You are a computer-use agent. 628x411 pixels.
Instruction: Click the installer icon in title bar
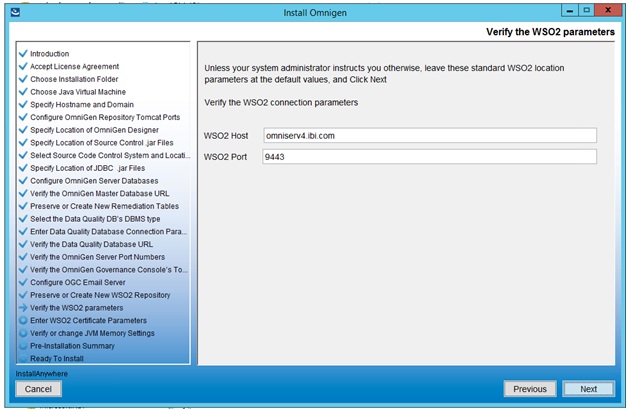(15, 12)
